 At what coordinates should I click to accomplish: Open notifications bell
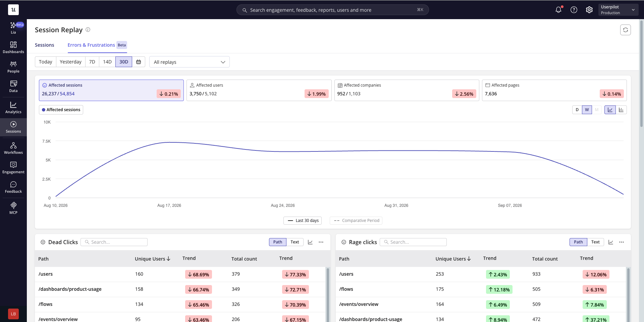coord(558,10)
